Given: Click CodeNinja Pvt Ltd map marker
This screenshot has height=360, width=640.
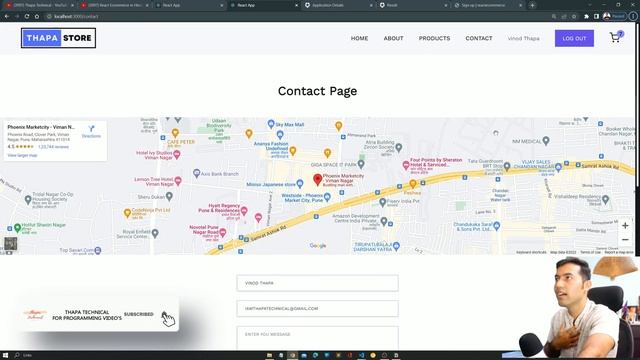Looking at the screenshot, I should pyautogui.click(x=127, y=213).
